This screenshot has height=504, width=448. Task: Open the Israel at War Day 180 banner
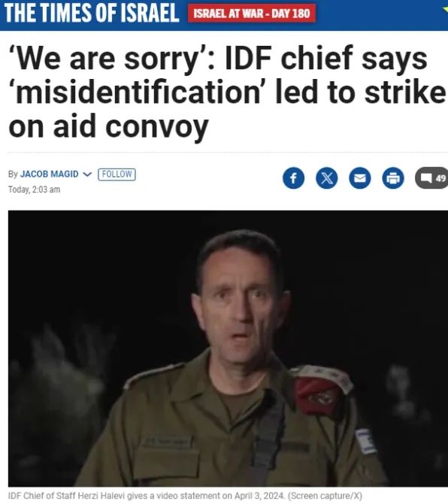coord(252,14)
